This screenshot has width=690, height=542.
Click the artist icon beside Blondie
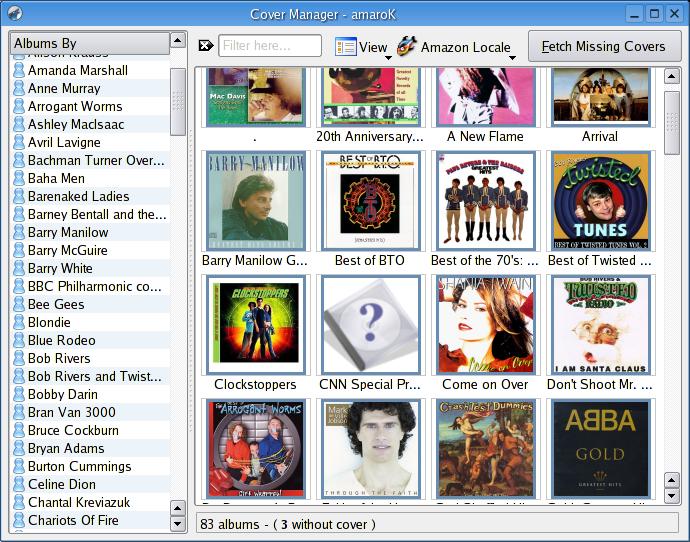click(x=18, y=323)
